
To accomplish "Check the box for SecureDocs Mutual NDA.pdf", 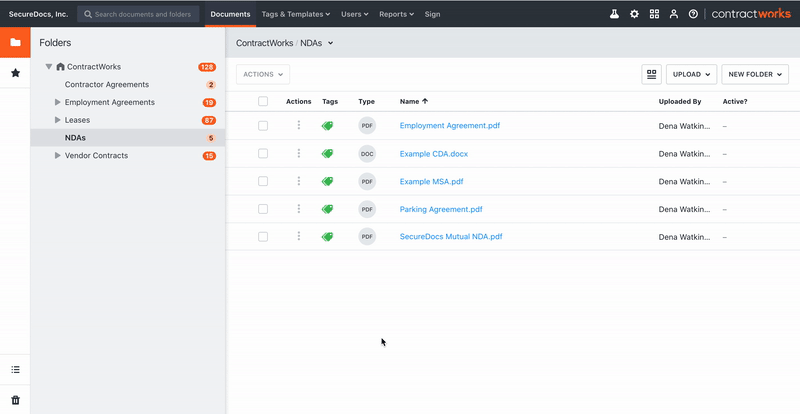I will (263, 236).
